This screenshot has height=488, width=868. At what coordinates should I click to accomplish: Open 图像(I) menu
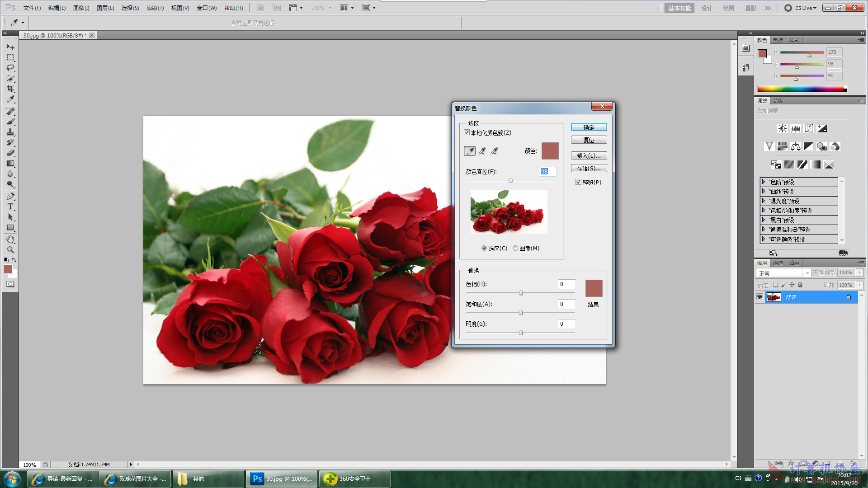point(81,8)
